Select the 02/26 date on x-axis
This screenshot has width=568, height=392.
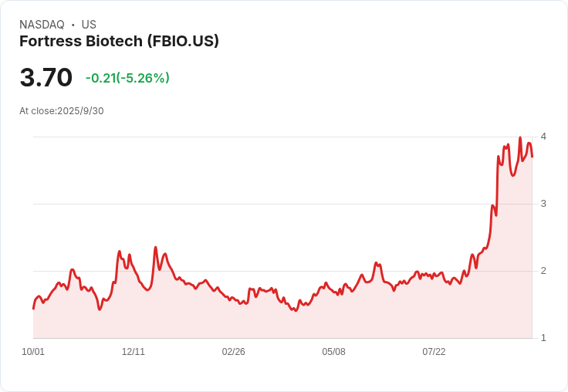[x=234, y=352]
